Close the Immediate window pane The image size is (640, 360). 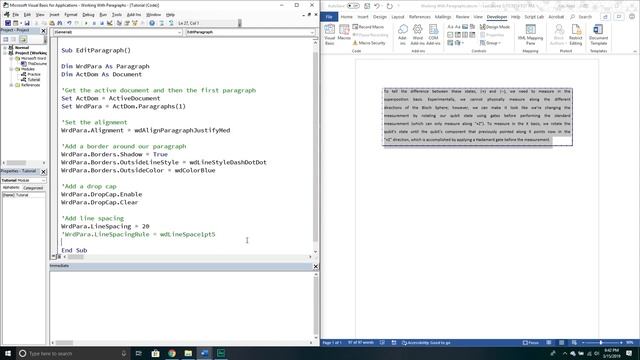316,266
